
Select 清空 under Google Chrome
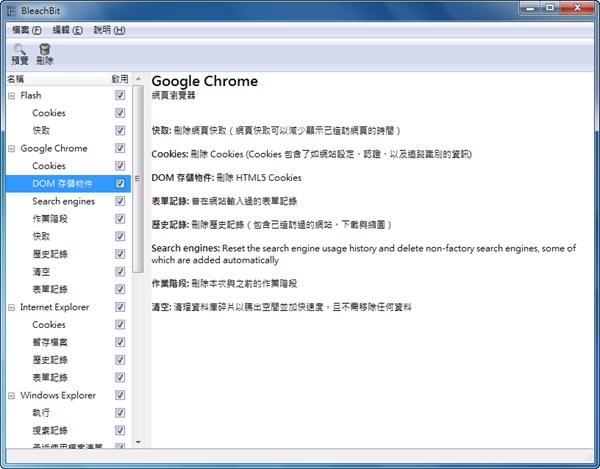click(x=41, y=272)
